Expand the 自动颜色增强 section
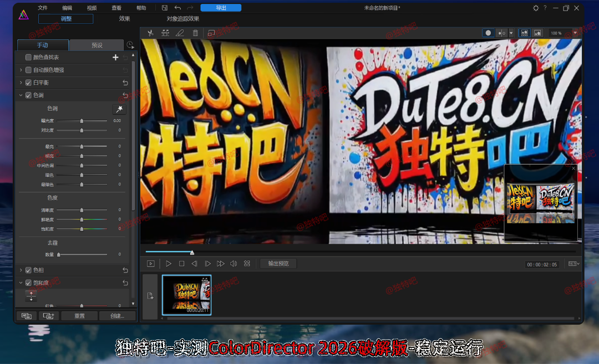Image resolution: width=599 pixels, height=364 pixels. tap(21, 70)
